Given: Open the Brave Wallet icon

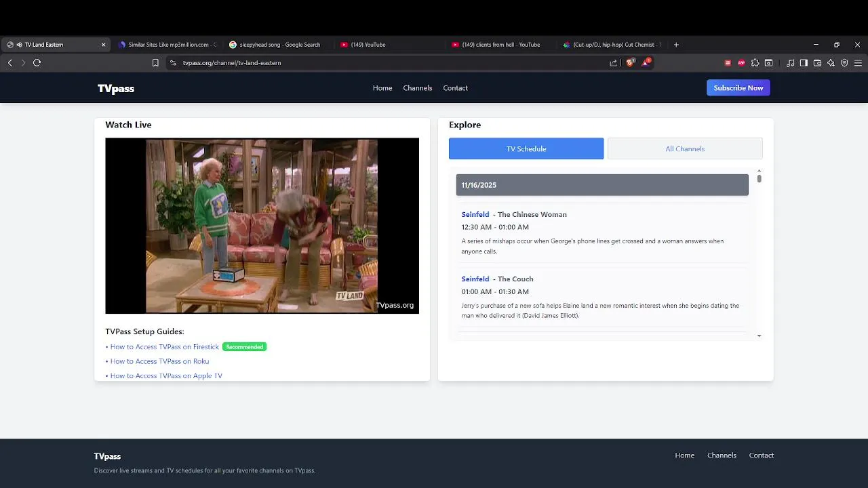Looking at the screenshot, I should tap(817, 62).
